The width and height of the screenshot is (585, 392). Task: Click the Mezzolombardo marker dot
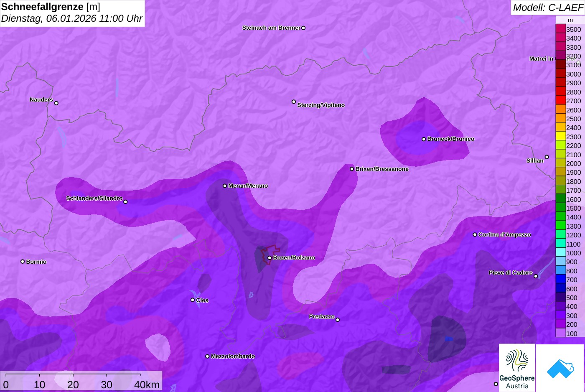207,356
